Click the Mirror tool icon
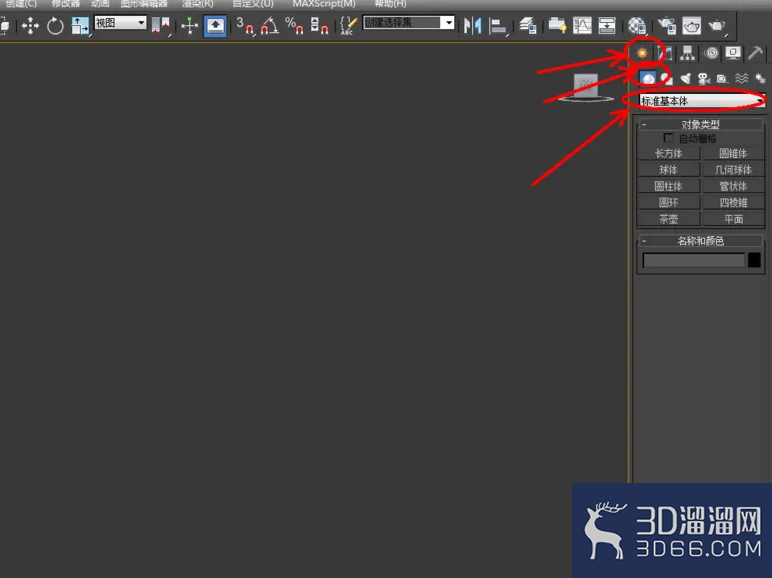This screenshot has height=578, width=772. pos(472,26)
